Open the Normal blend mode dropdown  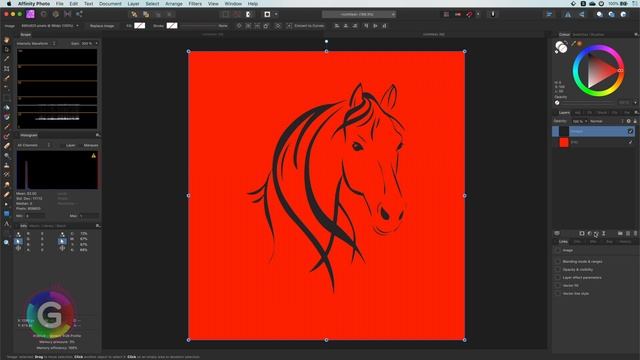[606, 121]
